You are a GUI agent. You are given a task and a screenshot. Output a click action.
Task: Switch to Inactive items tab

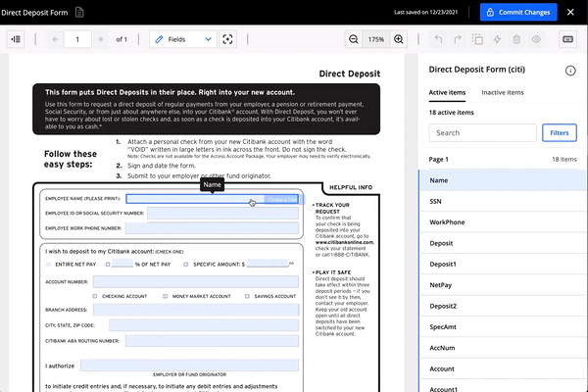click(x=503, y=92)
